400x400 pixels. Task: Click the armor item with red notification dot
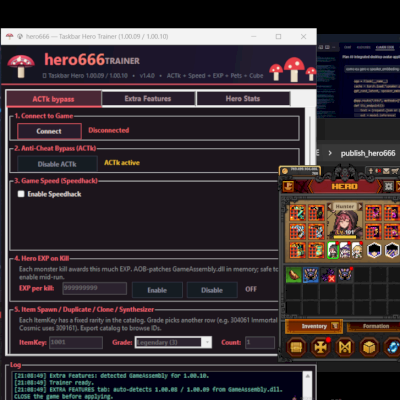[345, 275]
